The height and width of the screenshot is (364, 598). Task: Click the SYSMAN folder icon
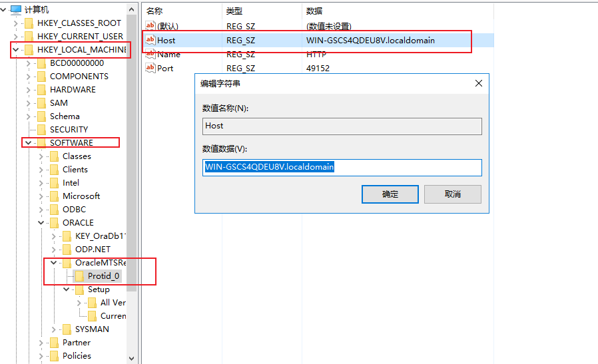click(67, 329)
